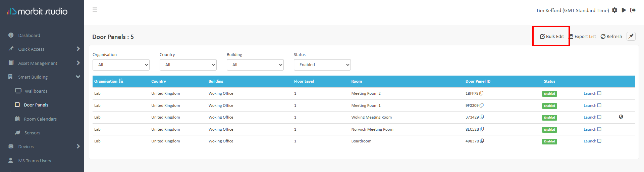Image resolution: width=644 pixels, height=172 pixels.
Task: Copy door panel ID 18FF78
Action: [x=482, y=93]
